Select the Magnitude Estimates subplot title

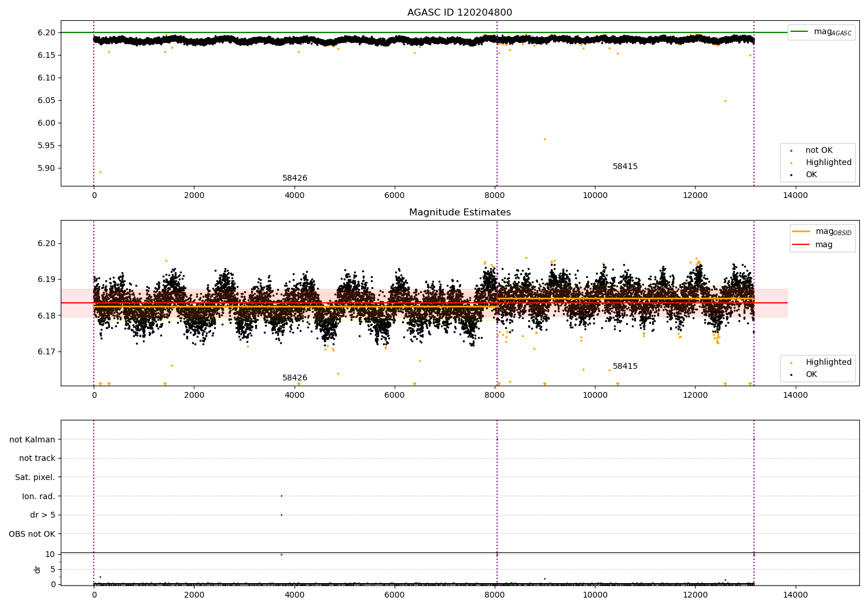click(459, 213)
